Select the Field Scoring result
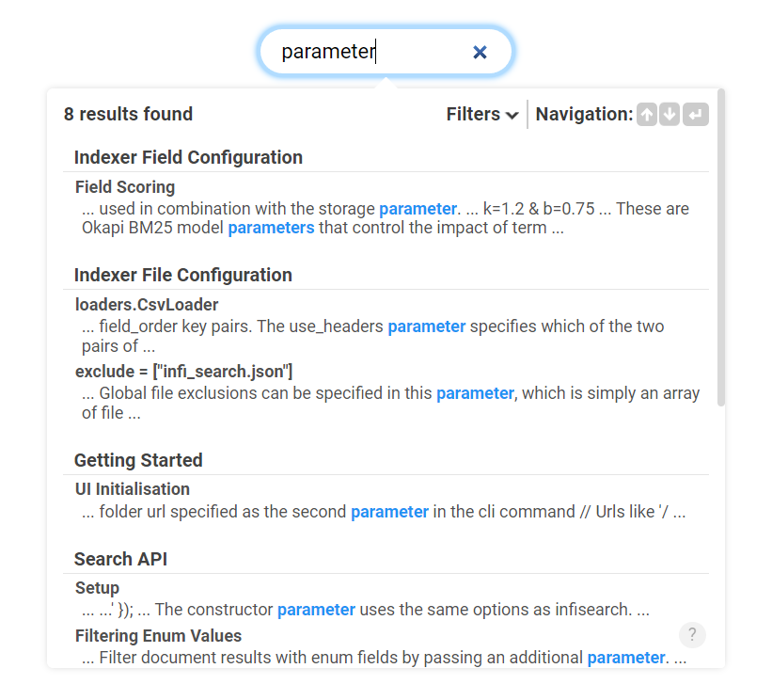772x700 pixels. (125, 187)
